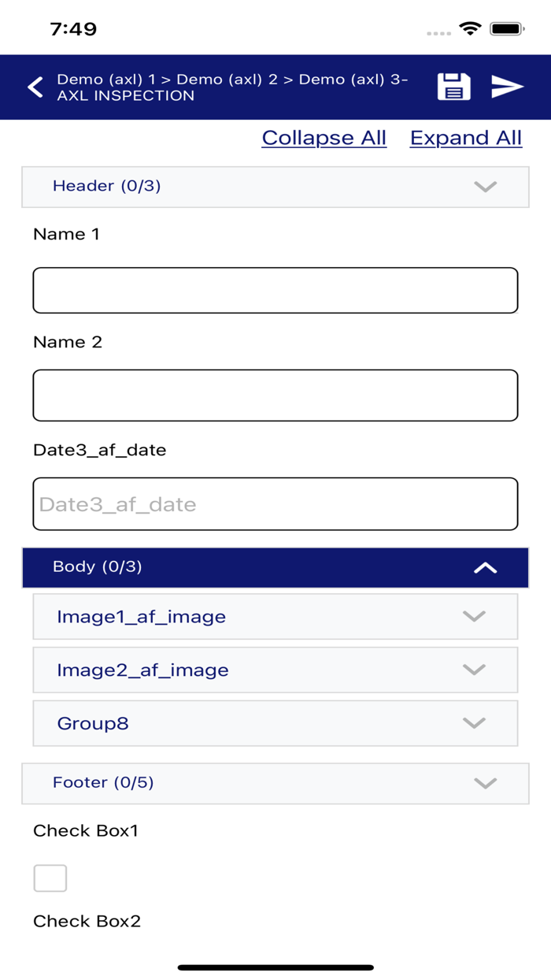Click the Collapse All link
Viewport: 551px width, 980px height.
pos(324,138)
